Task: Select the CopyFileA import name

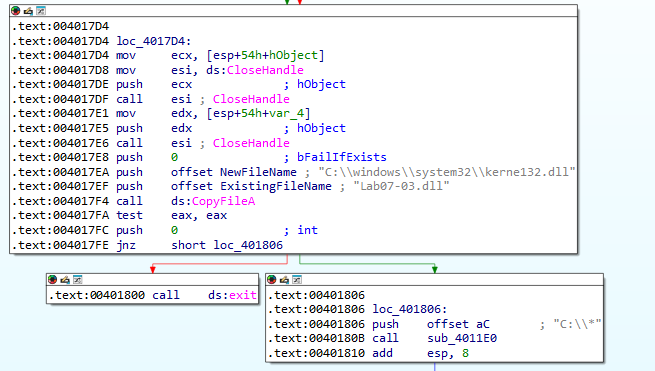Action: click(x=223, y=201)
